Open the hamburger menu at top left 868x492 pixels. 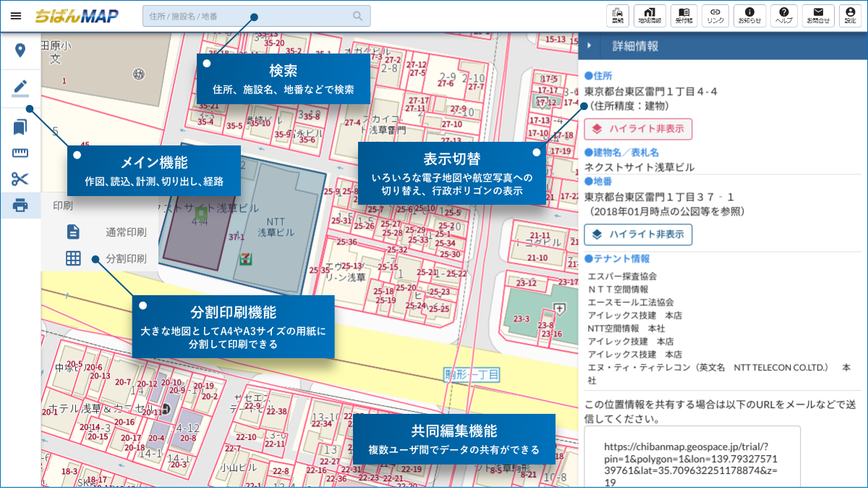click(x=16, y=15)
